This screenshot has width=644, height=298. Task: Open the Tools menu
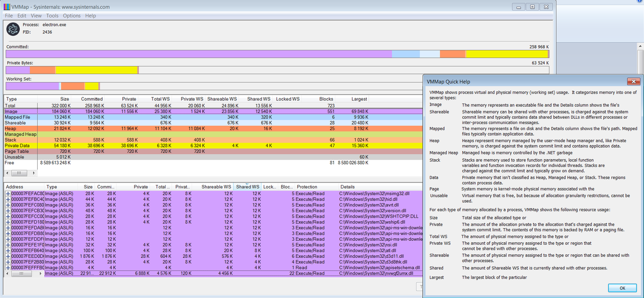click(x=52, y=16)
